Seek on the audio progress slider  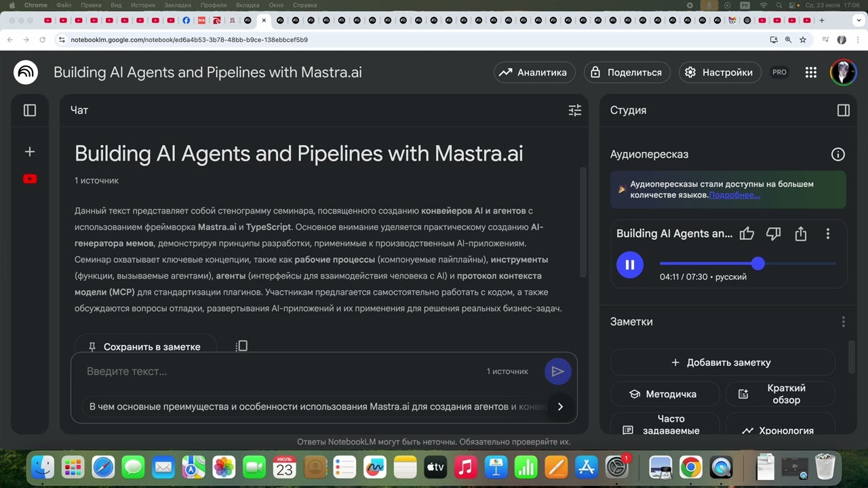click(x=748, y=264)
